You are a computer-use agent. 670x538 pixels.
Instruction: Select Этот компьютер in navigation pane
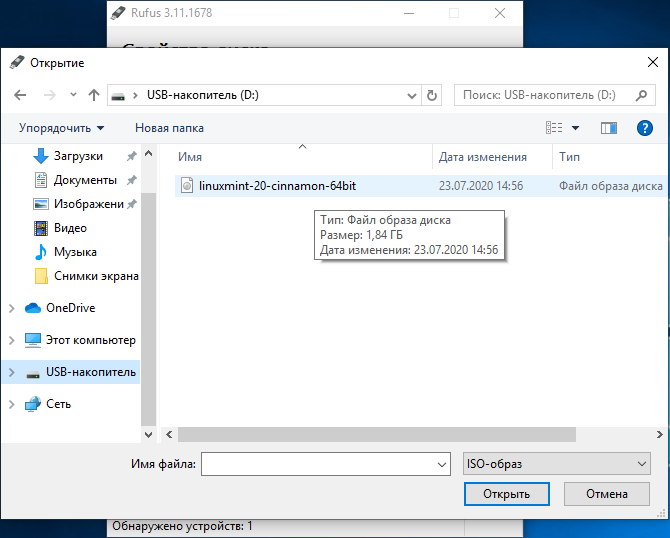pyautogui.click(x=91, y=340)
